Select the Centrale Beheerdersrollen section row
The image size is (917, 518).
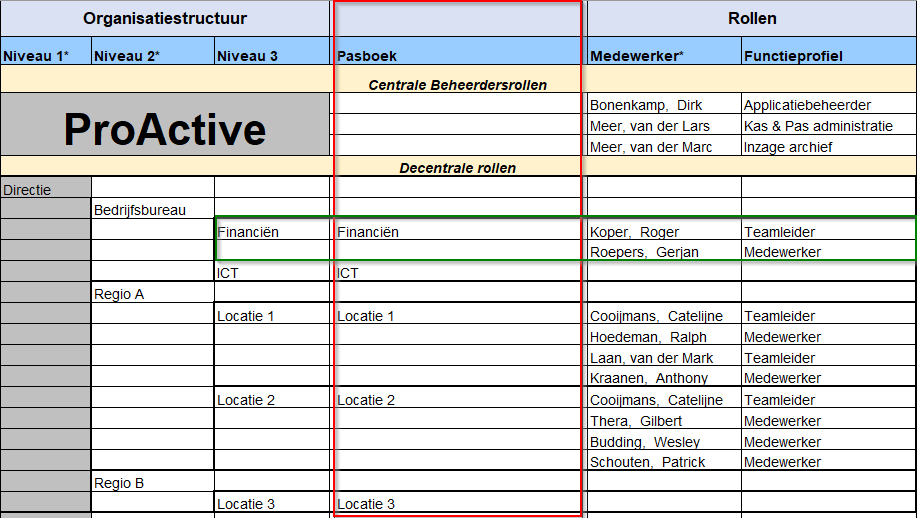pyautogui.click(x=458, y=79)
